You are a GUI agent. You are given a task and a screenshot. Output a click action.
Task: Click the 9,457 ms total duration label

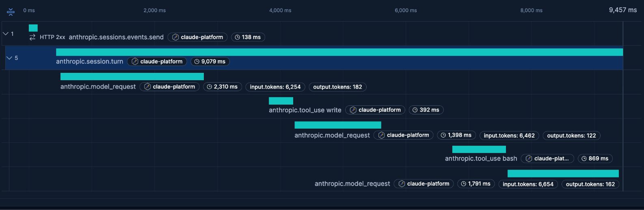[623, 10]
